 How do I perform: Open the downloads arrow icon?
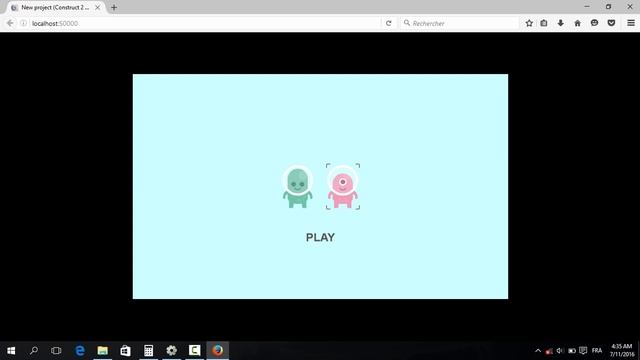(560, 23)
